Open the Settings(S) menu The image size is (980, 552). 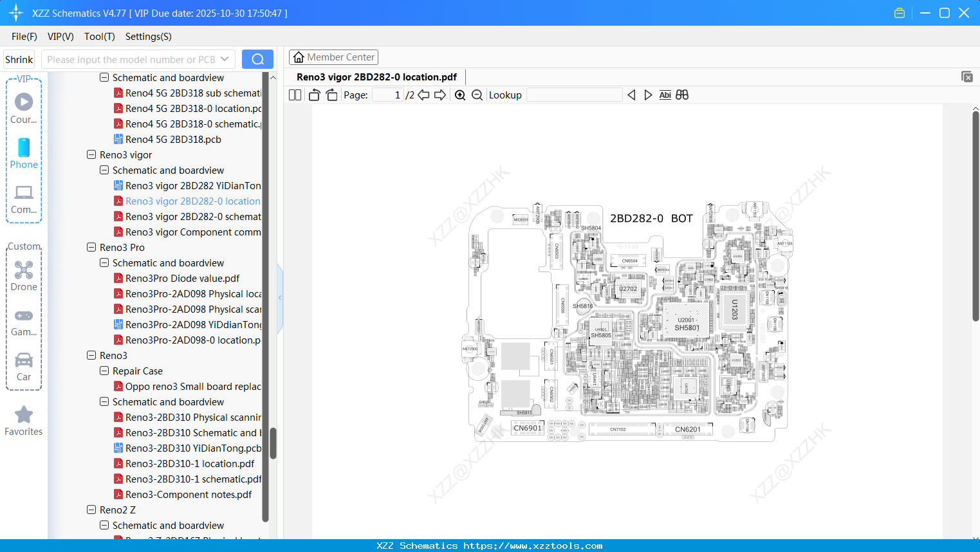point(149,37)
